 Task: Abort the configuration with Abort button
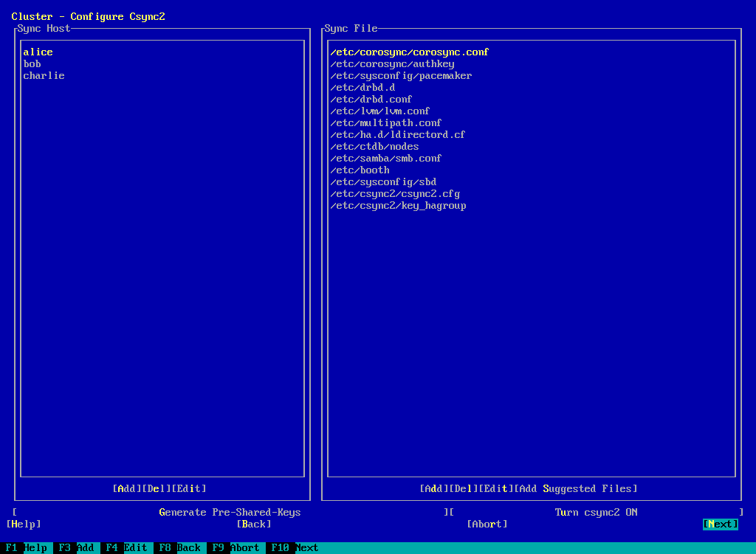point(487,524)
